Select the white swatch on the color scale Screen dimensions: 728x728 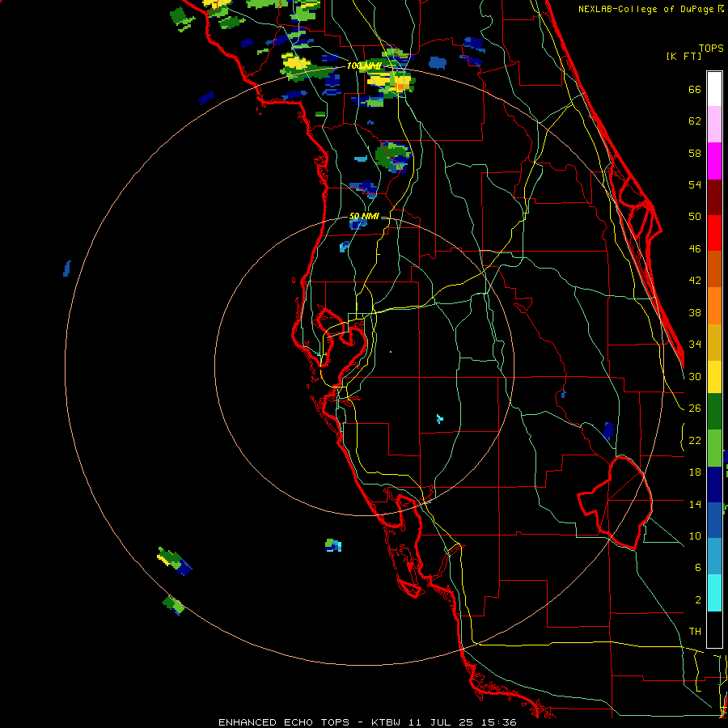[x=714, y=89]
